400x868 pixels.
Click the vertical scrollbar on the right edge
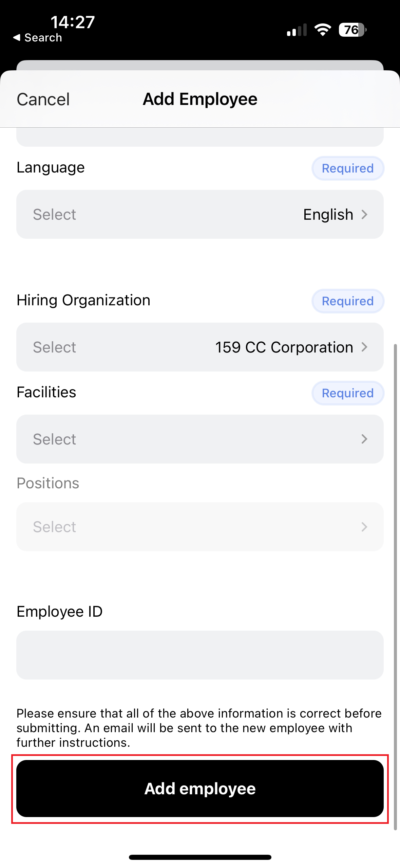coord(395,587)
